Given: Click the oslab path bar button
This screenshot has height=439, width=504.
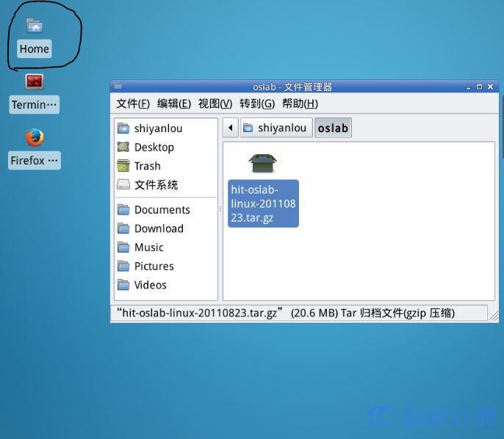Looking at the screenshot, I should 333,128.
